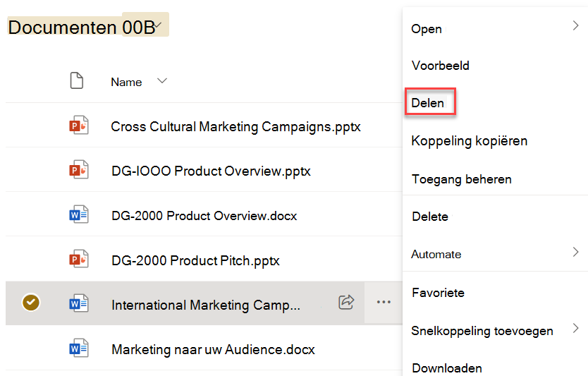Viewport: 588px width, 376px height.
Task: Expand the Automate submenu arrow
Action: click(x=575, y=252)
